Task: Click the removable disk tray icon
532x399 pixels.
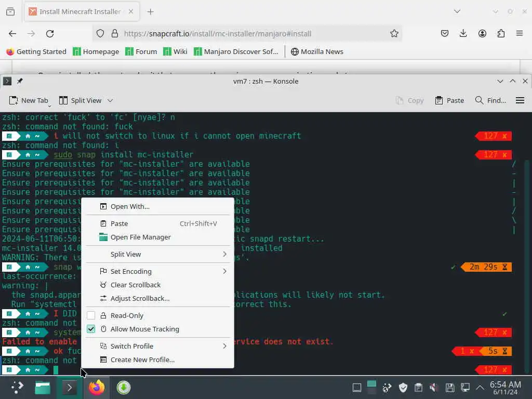Action: tap(449, 388)
